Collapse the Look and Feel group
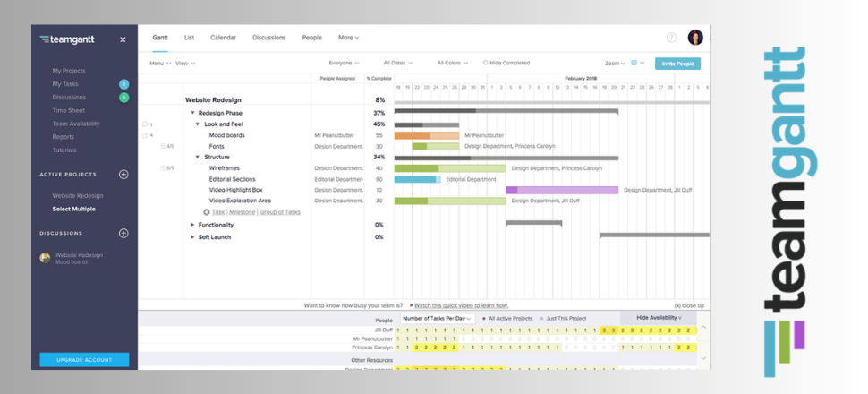Viewport: 868px width, 394px height. [x=198, y=124]
